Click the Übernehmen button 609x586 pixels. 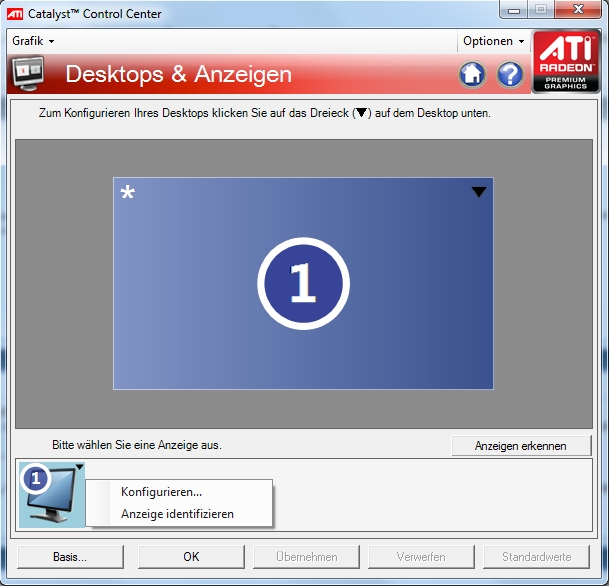point(306,557)
